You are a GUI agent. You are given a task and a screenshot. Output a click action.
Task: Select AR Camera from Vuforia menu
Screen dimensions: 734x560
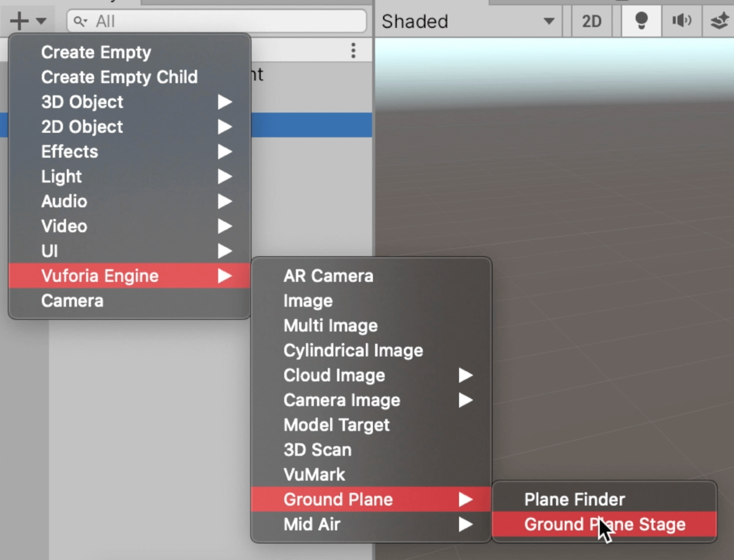[x=328, y=276]
